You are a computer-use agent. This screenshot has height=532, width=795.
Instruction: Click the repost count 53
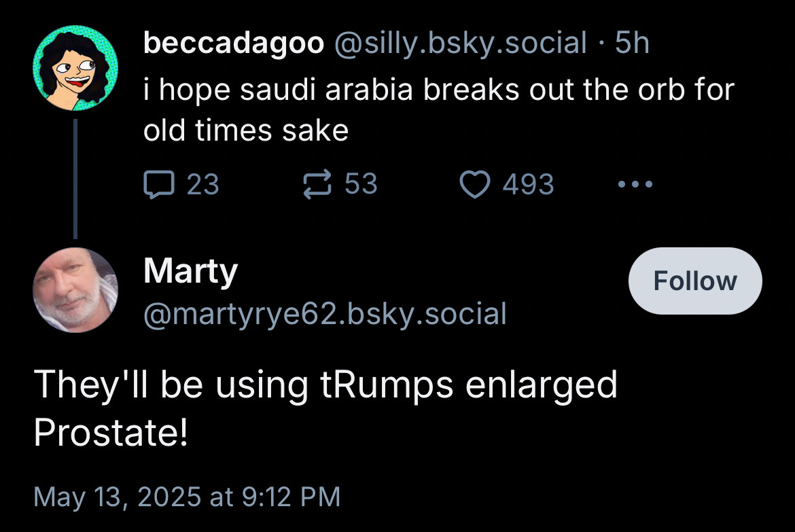361,184
